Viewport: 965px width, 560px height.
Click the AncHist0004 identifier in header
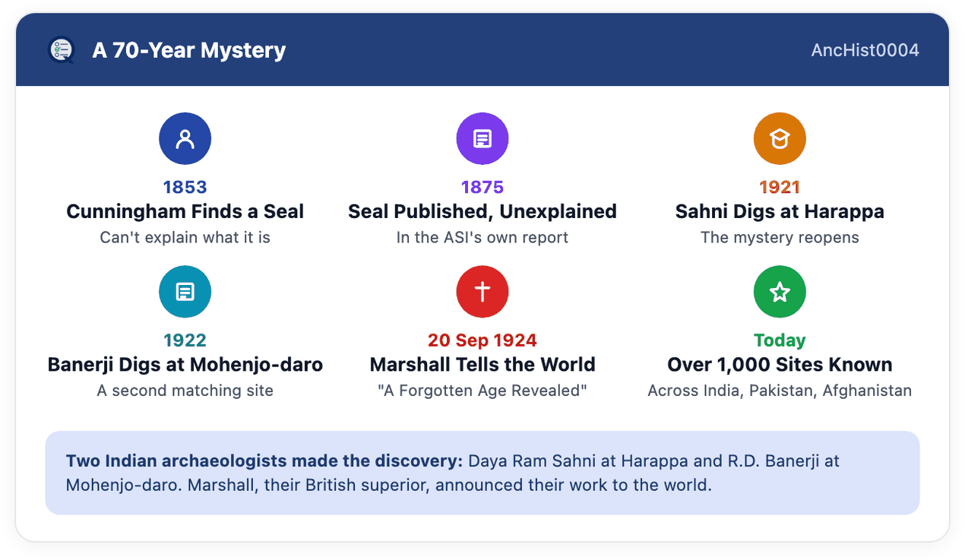[x=865, y=50]
